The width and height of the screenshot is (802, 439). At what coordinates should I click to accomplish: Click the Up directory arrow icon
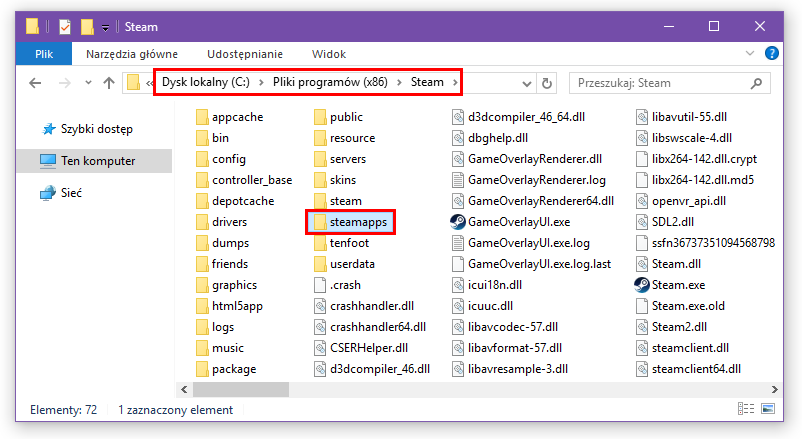109,83
